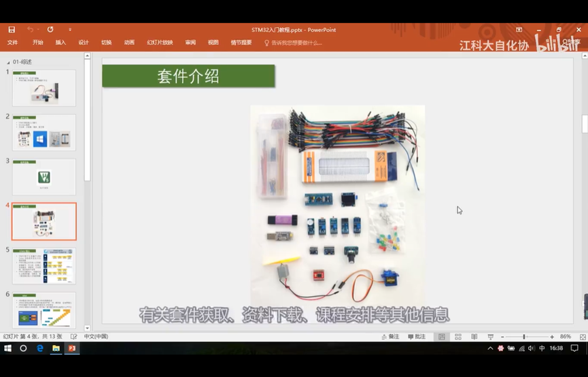Image resolution: width=588 pixels, height=377 pixels.
Task: Collapse the 01-综述 section
Action: point(8,63)
